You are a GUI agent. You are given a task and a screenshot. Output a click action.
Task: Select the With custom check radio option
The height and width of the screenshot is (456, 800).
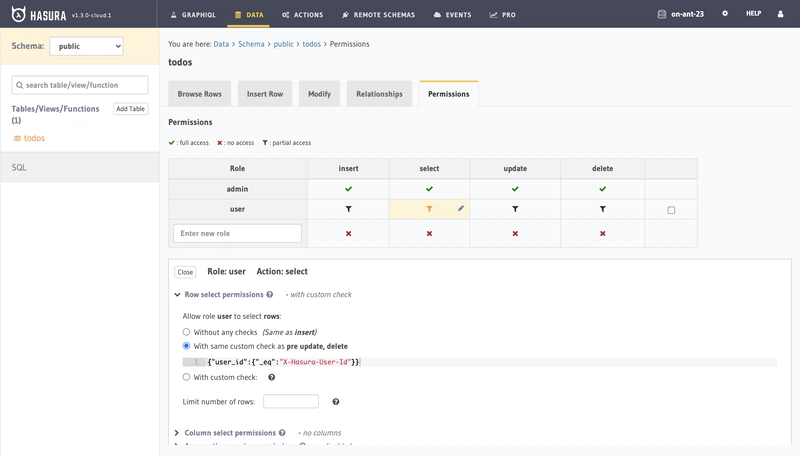click(186, 377)
